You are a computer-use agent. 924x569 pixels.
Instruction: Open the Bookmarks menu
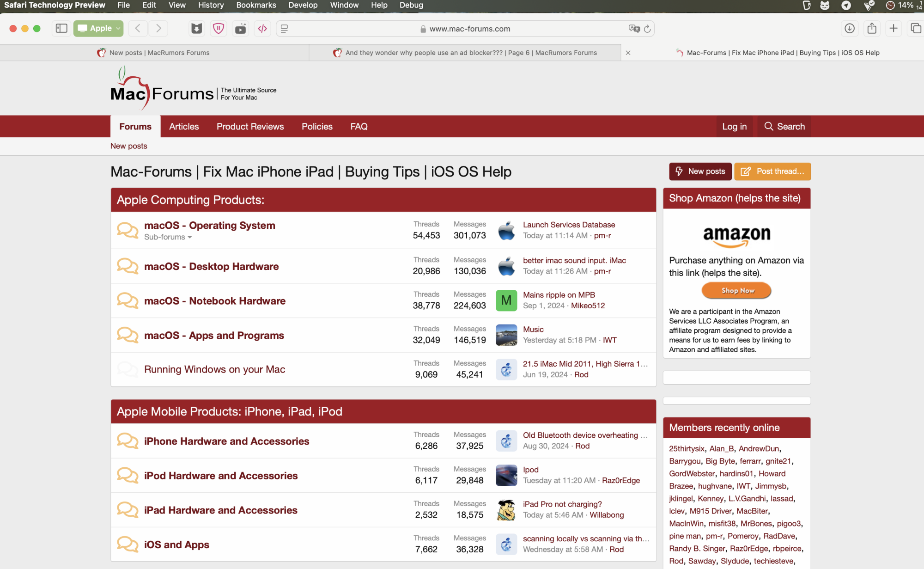[x=256, y=5]
